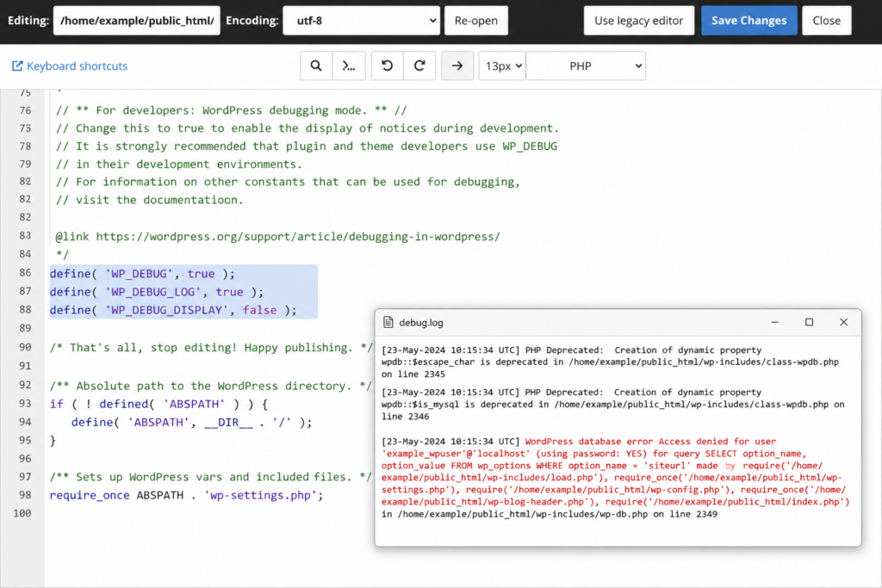Click the debug.log window title text
Image resolution: width=882 pixels, height=588 pixels.
420,323
